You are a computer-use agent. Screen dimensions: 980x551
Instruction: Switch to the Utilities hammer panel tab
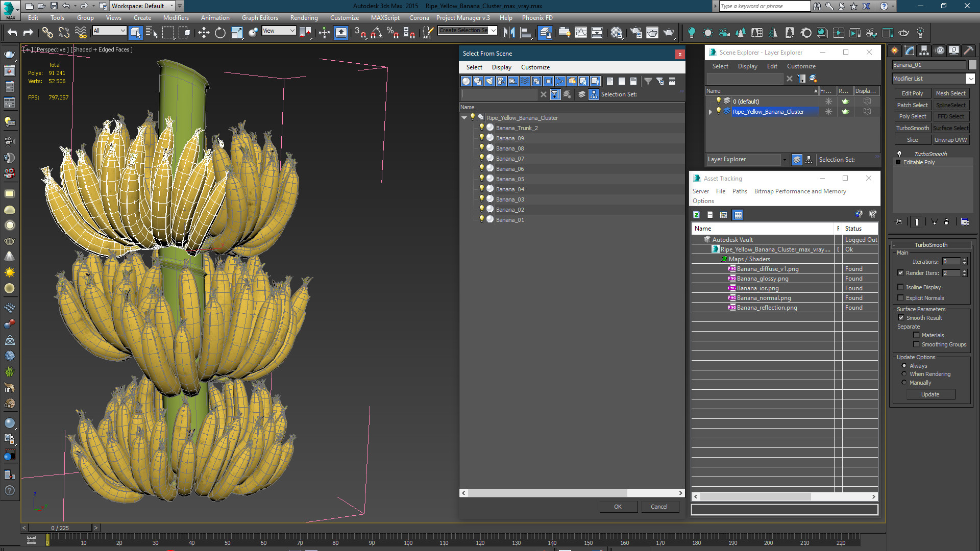click(968, 51)
